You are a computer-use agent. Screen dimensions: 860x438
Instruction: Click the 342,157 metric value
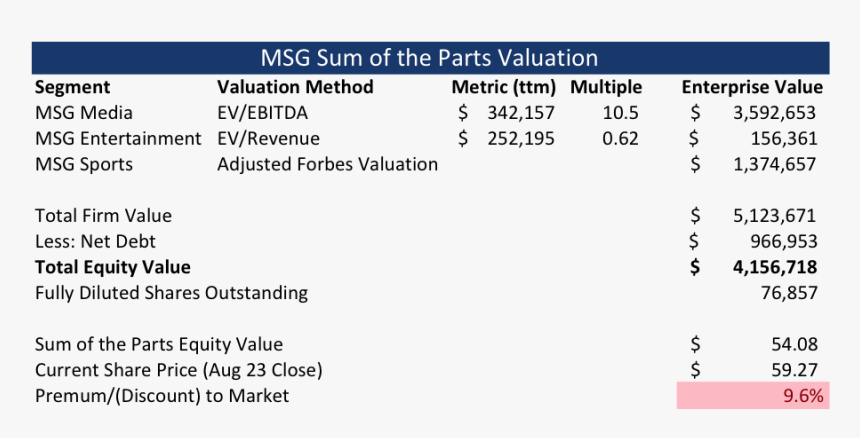click(x=520, y=113)
